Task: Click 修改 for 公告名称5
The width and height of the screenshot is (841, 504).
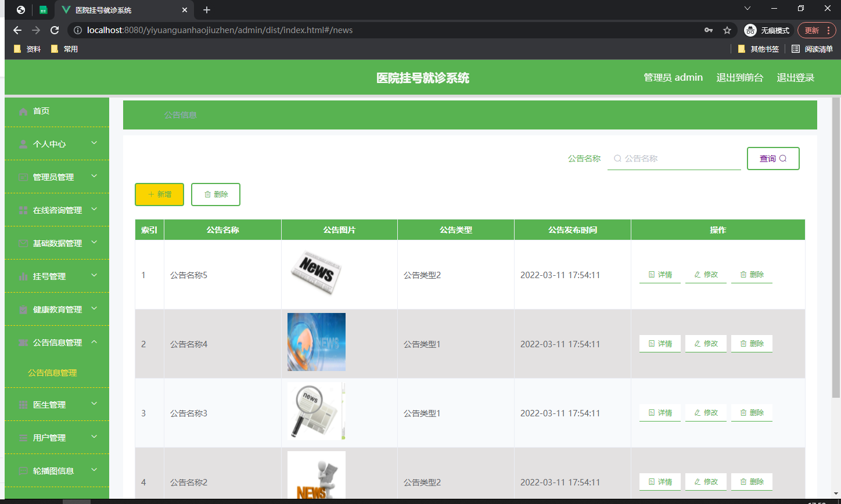Action: (x=706, y=275)
